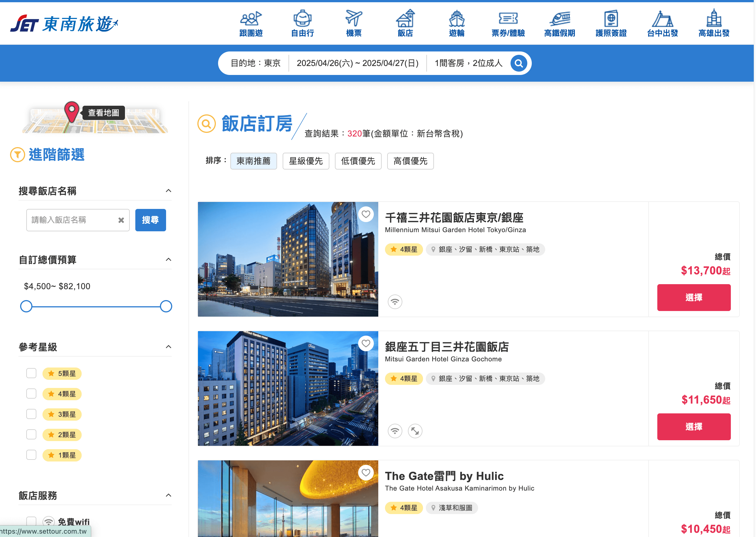Tick the 1顆星 star rating checkbox
Screen dimensions: 756x537
(31, 455)
